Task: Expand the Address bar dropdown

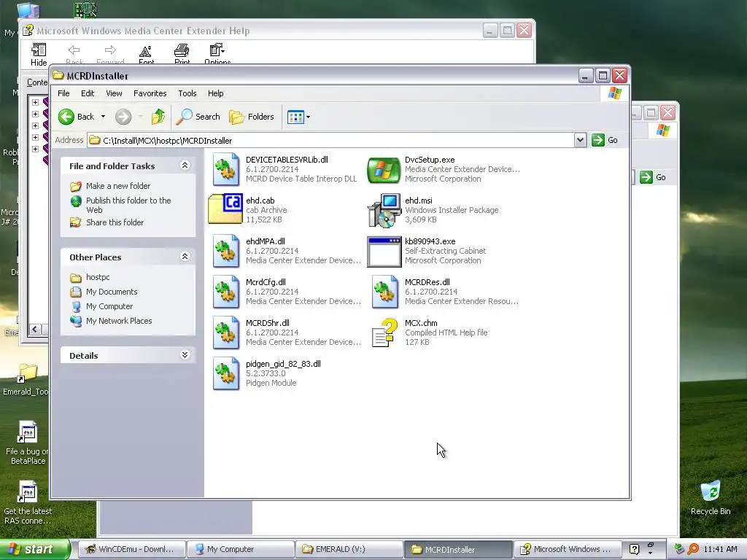Action: [580, 140]
